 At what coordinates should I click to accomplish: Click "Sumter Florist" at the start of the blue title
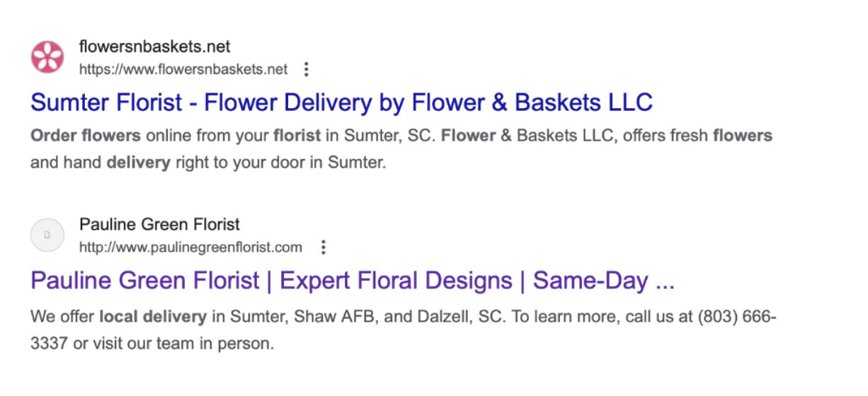pos(107,103)
